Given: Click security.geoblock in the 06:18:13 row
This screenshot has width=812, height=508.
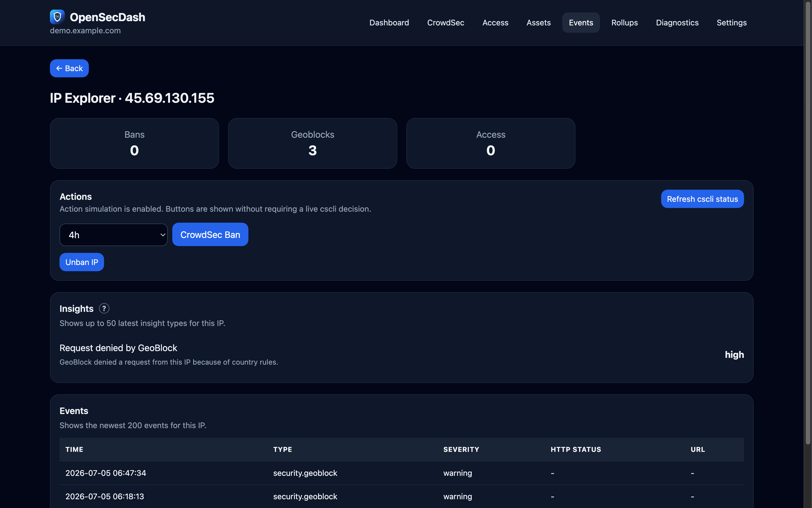Looking at the screenshot, I should [305, 497].
